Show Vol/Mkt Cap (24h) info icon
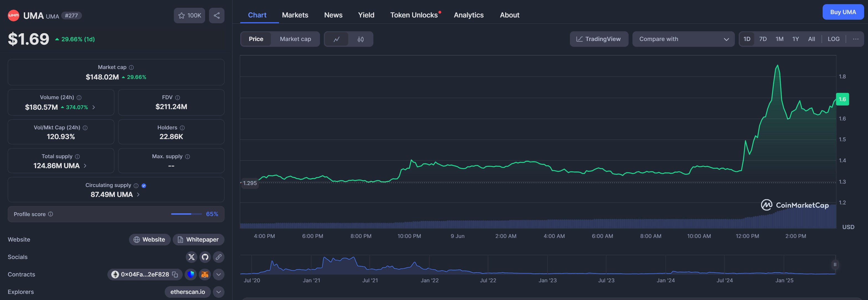This screenshot has height=300, width=868. pos(85,128)
